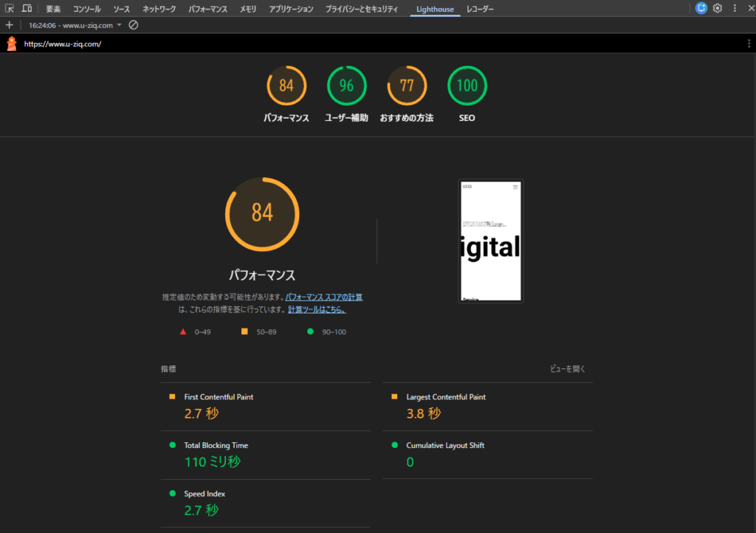Screen dimensions: 756x533
Task: Open the 計算ツールはこちら link
Action: [317, 310]
